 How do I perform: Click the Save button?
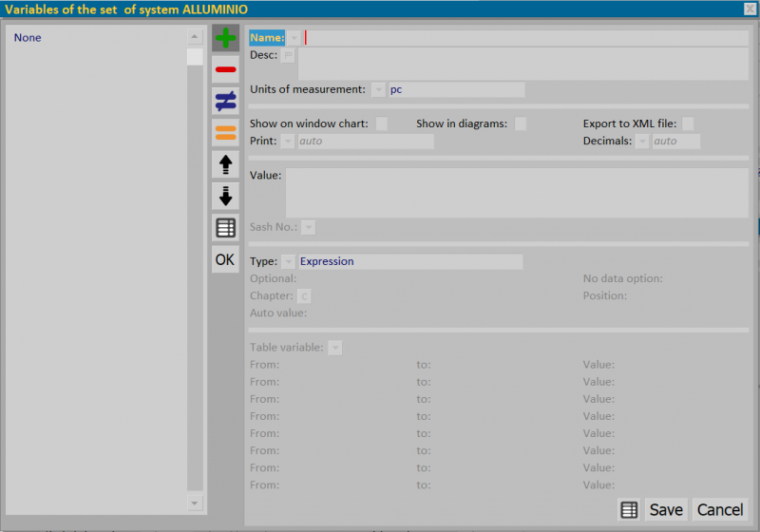[666, 510]
